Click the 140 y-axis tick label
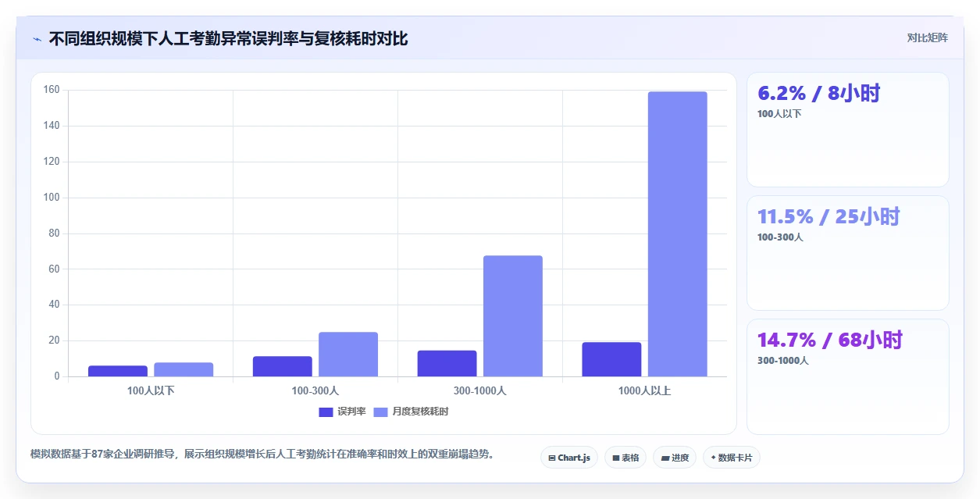The image size is (980, 499). coord(52,126)
